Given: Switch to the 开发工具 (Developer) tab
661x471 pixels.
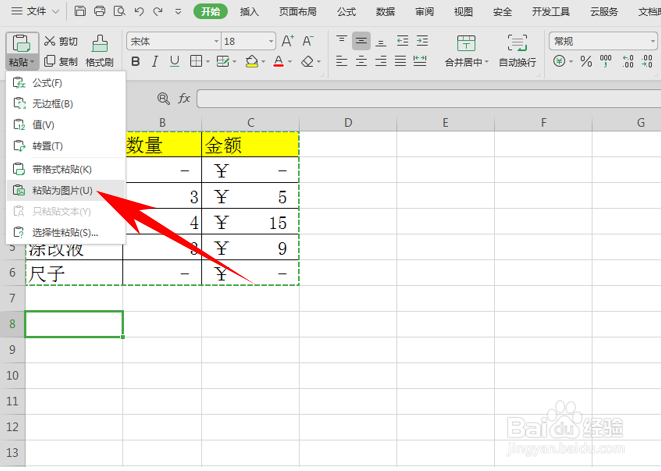Looking at the screenshot, I should [x=551, y=11].
